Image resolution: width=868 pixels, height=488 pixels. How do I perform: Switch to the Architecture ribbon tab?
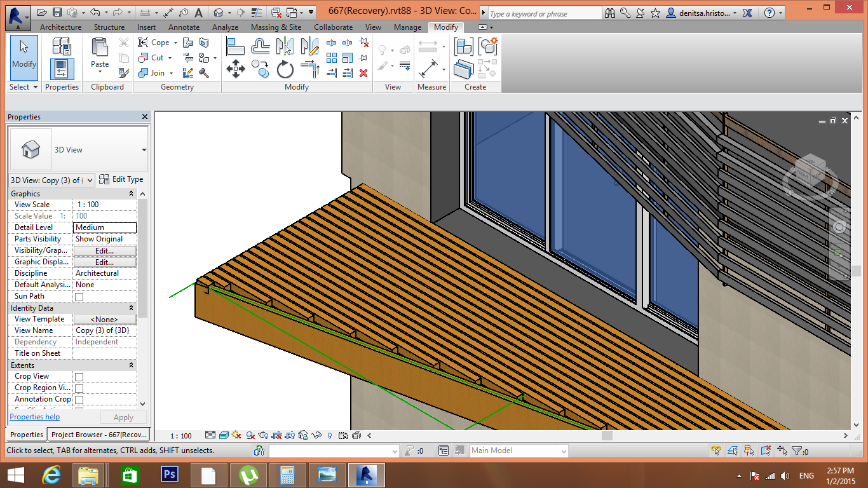(x=60, y=27)
